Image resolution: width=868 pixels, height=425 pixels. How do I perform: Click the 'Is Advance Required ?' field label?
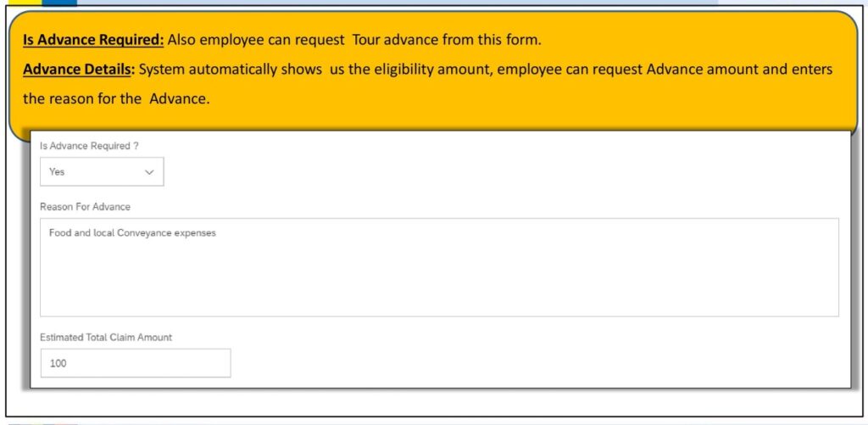click(88, 146)
